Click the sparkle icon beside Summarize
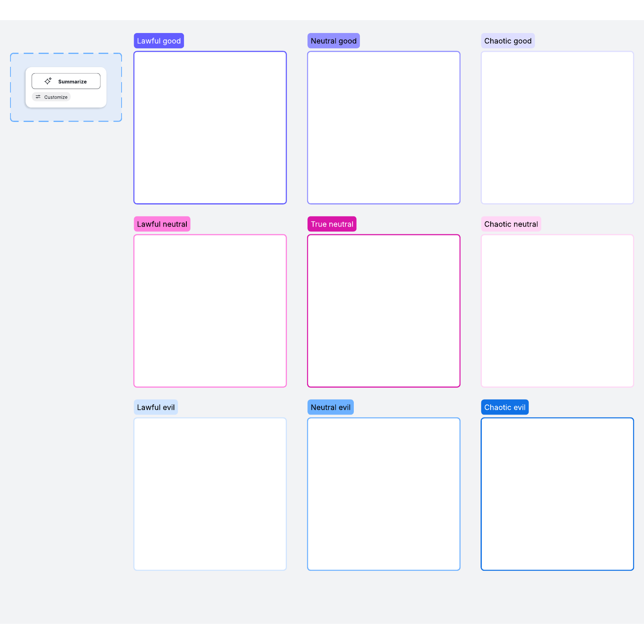This screenshot has height=644, width=644. coord(48,81)
